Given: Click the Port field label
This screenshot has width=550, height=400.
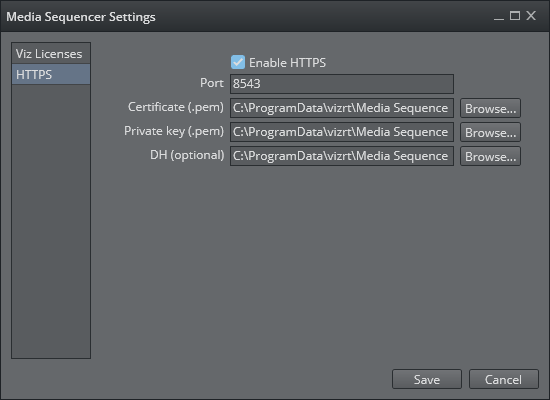Looking at the screenshot, I should point(212,83).
